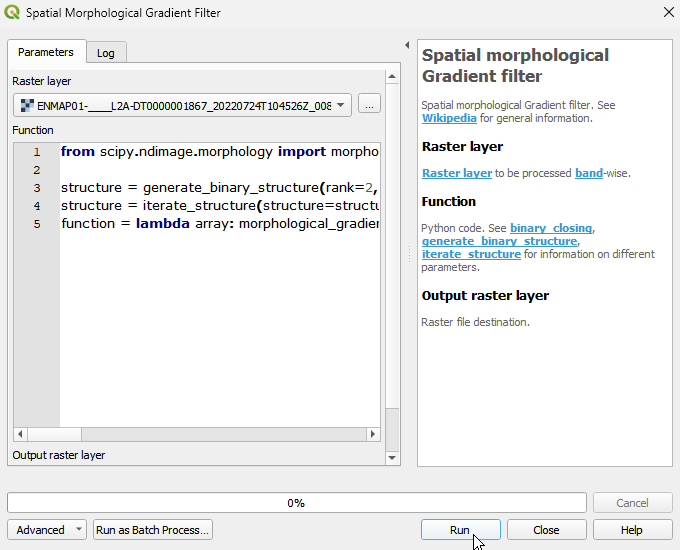Click Run as Batch Process button
Image resolution: width=680 pixels, height=550 pixels.
click(153, 530)
